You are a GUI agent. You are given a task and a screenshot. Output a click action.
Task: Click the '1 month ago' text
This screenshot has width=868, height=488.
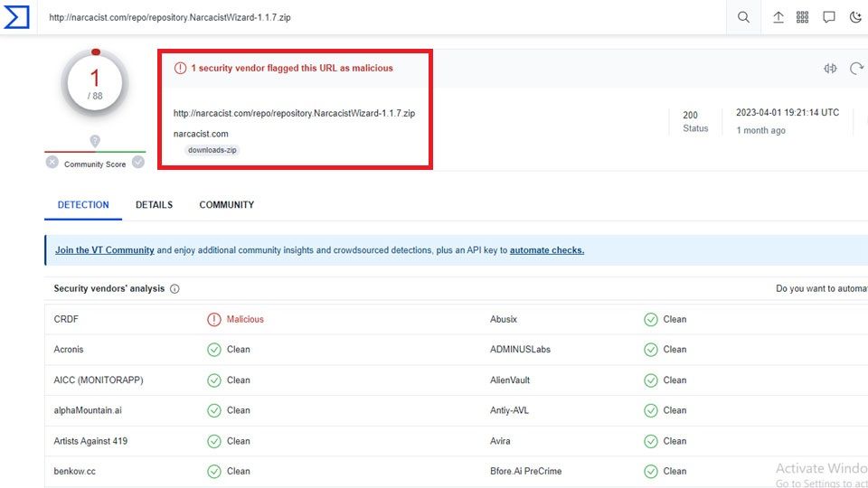coord(760,130)
